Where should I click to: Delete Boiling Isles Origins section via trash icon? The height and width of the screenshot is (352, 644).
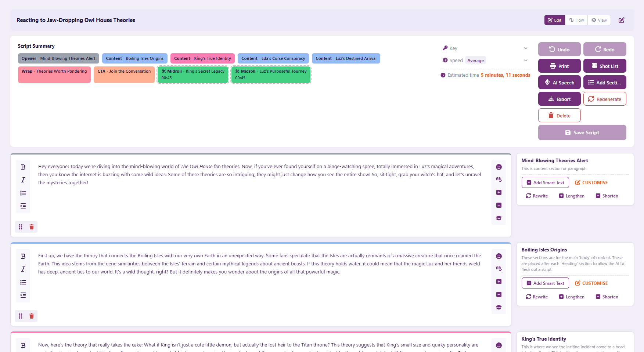[32, 316]
